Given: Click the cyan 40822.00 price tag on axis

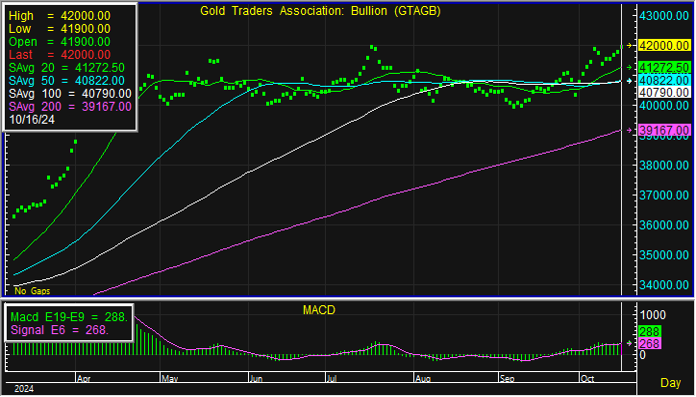Looking at the screenshot, I should (x=664, y=80).
